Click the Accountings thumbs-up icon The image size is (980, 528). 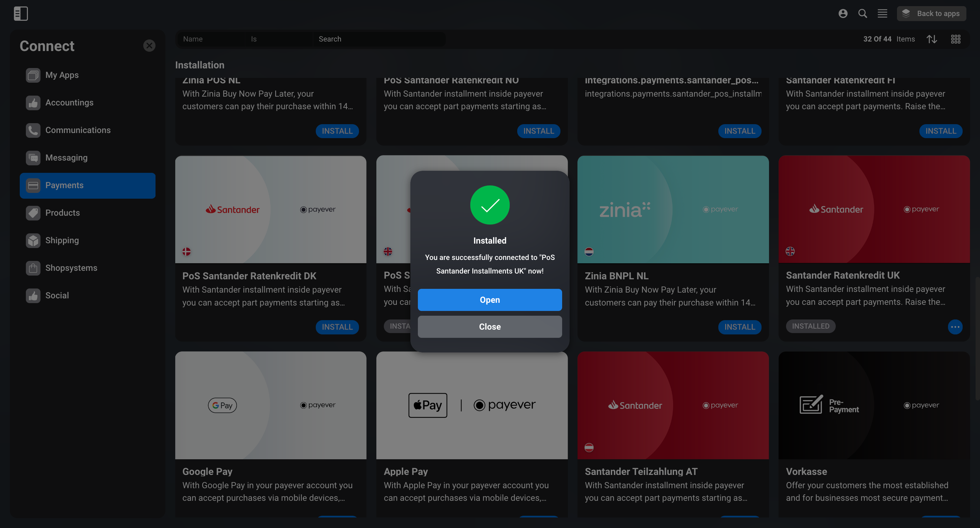coord(33,103)
